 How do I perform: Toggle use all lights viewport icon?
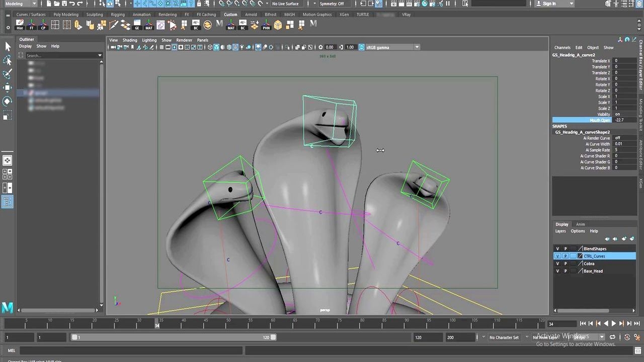242,47
